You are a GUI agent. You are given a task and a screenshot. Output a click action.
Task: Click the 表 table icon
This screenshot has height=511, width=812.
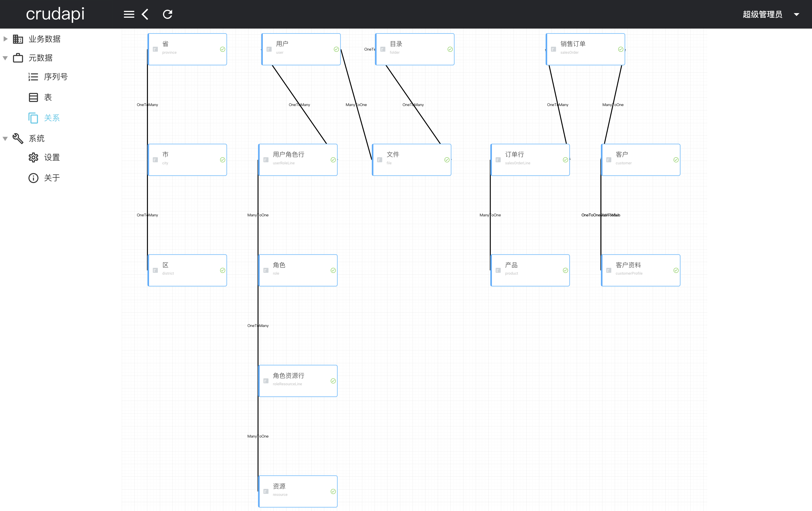[x=33, y=97]
